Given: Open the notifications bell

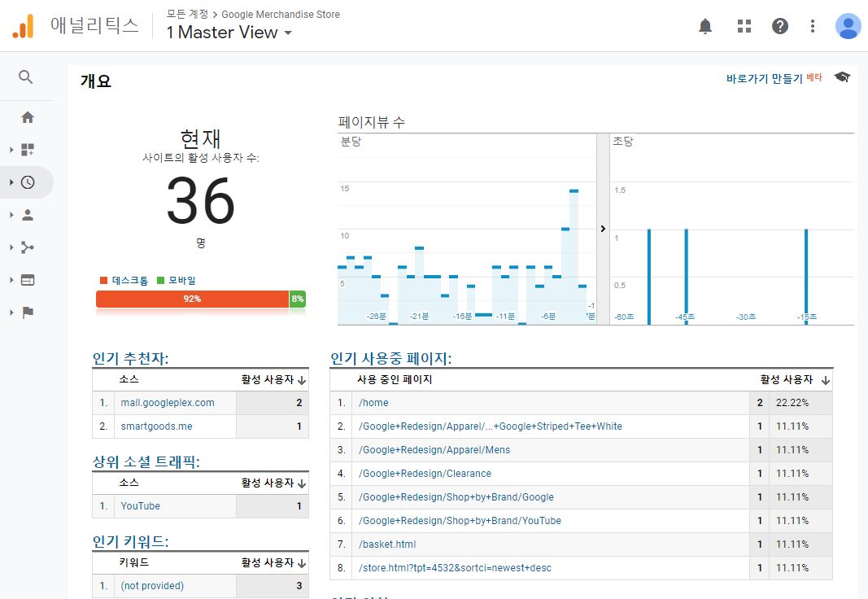Looking at the screenshot, I should (704, 26).
